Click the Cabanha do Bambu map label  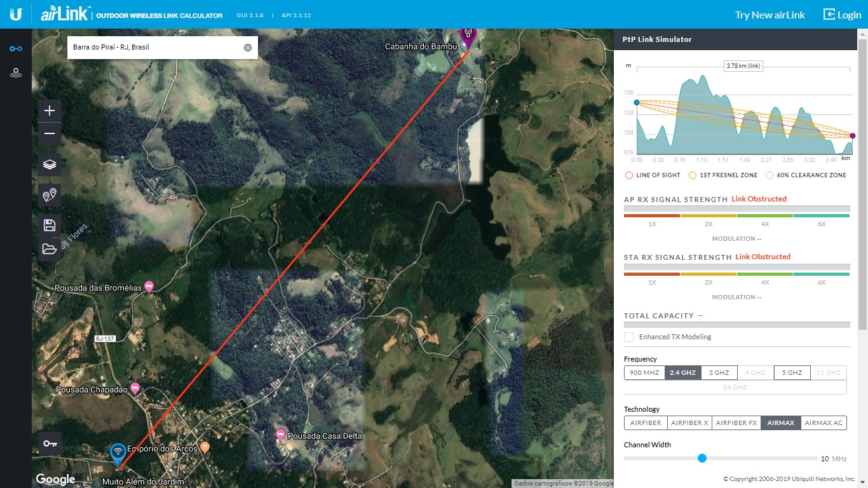pos(421,46)
